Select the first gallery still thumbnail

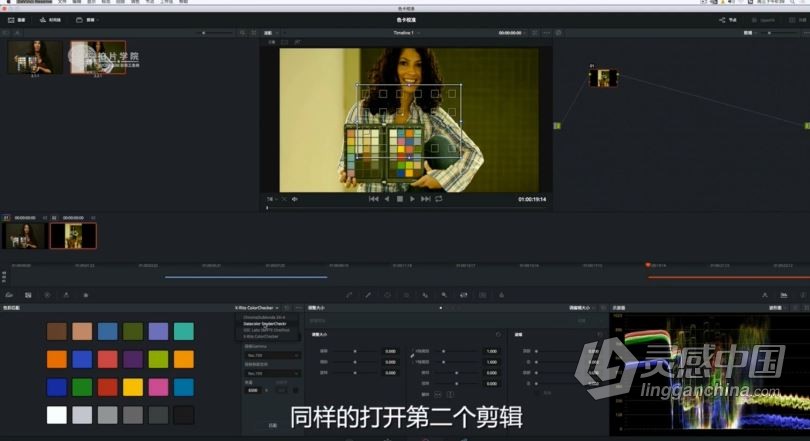pos(35,57)
